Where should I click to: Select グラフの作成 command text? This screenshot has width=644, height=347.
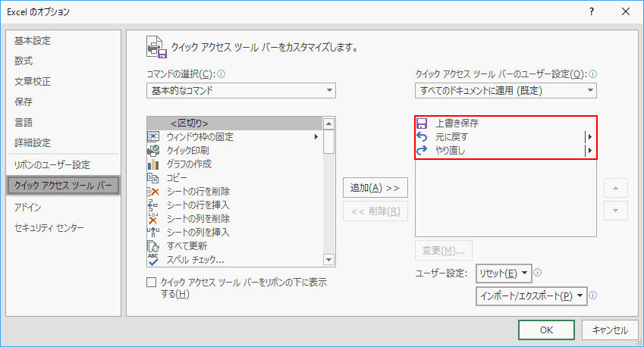click(189, 164)
